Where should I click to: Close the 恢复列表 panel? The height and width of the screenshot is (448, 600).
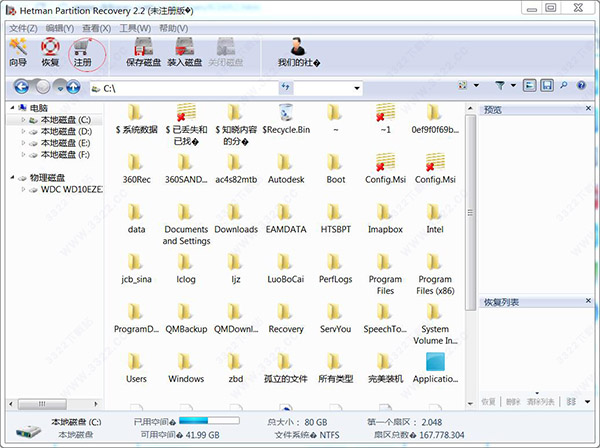(x=589, y=301)
